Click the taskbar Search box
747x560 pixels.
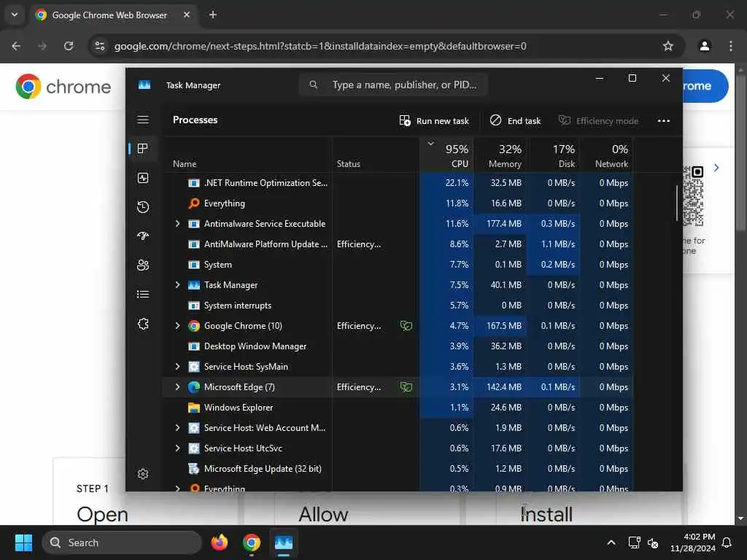click(122, 542)
